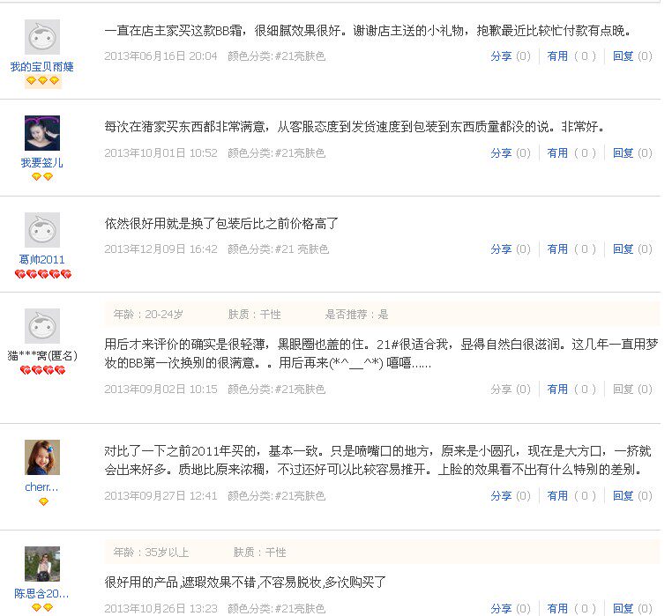Click default avatar of 我的宝贝雨婕

(42, 37)
